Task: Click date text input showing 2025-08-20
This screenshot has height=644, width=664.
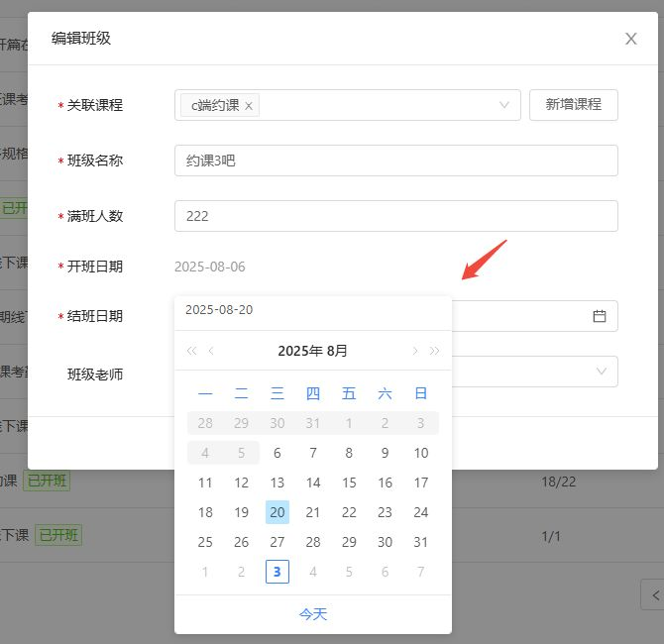Action: point(297,310)
